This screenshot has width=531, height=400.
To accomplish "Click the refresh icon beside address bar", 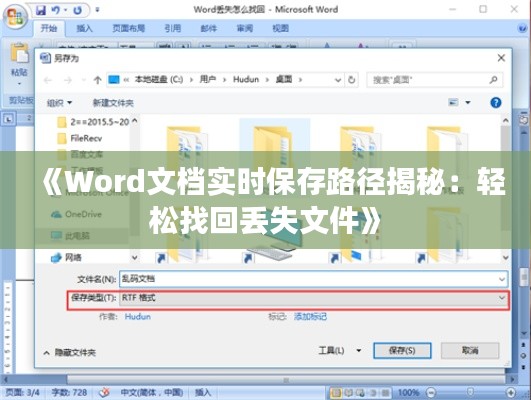I will [x=352, y=80].
